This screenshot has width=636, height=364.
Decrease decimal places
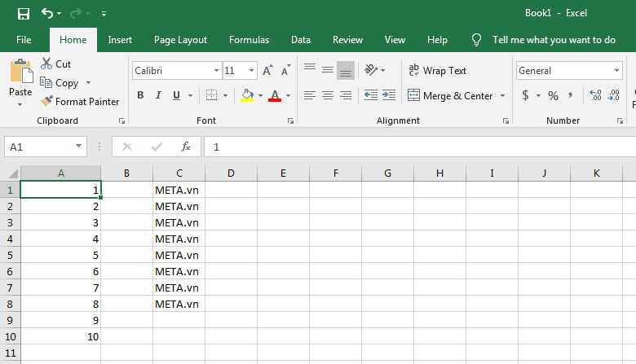tap(614, 95)
